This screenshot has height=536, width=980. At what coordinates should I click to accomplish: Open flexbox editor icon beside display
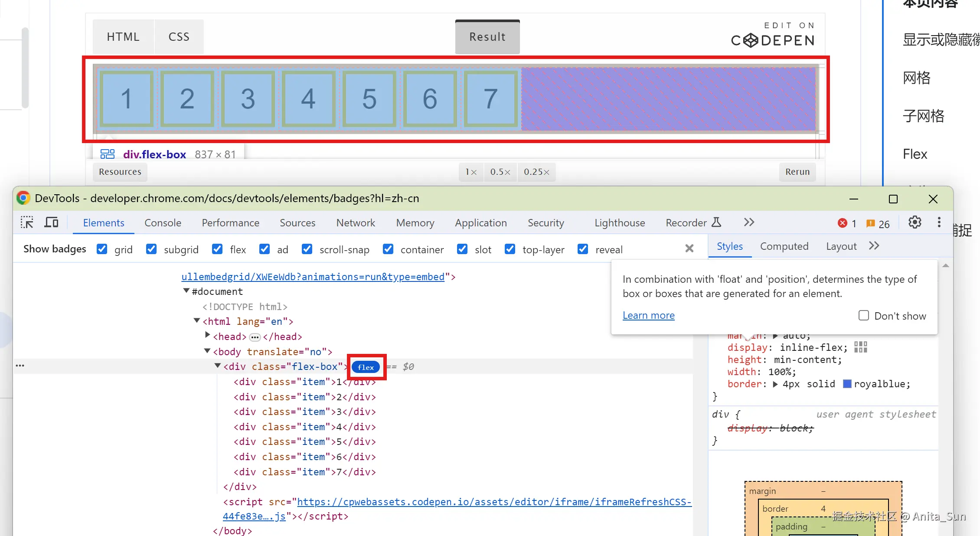pos(860,347)
